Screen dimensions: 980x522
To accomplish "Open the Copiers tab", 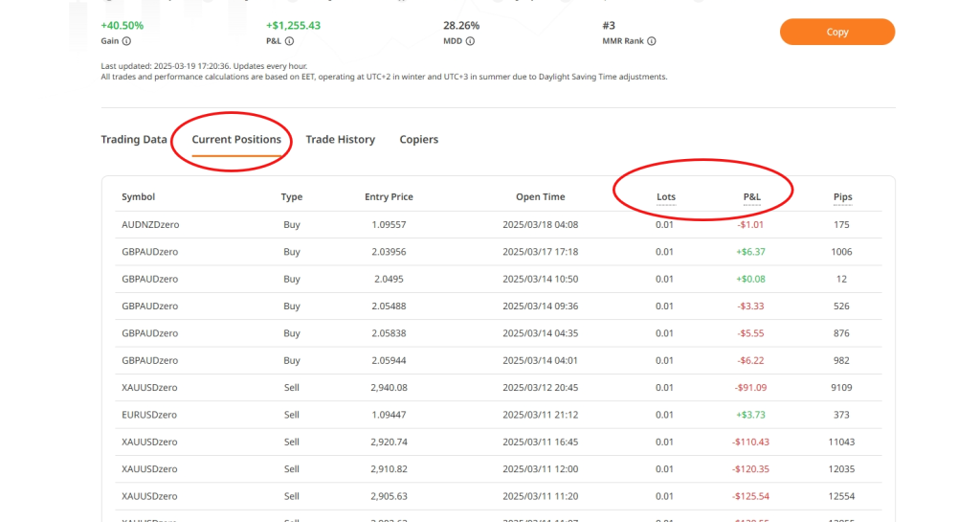I will click(x=418, y=140).
